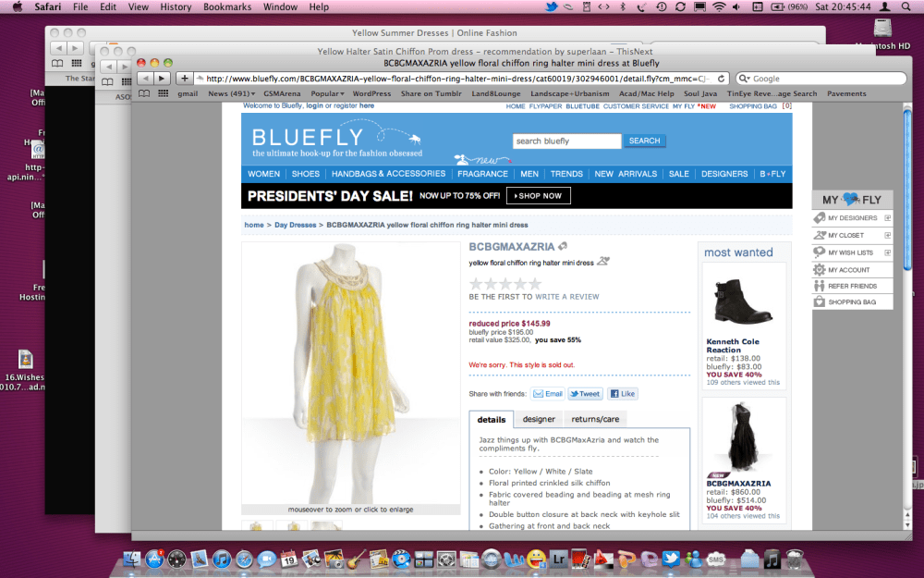Click the search bluefly input field
The image size is (924, 578).
pos(566,141)
